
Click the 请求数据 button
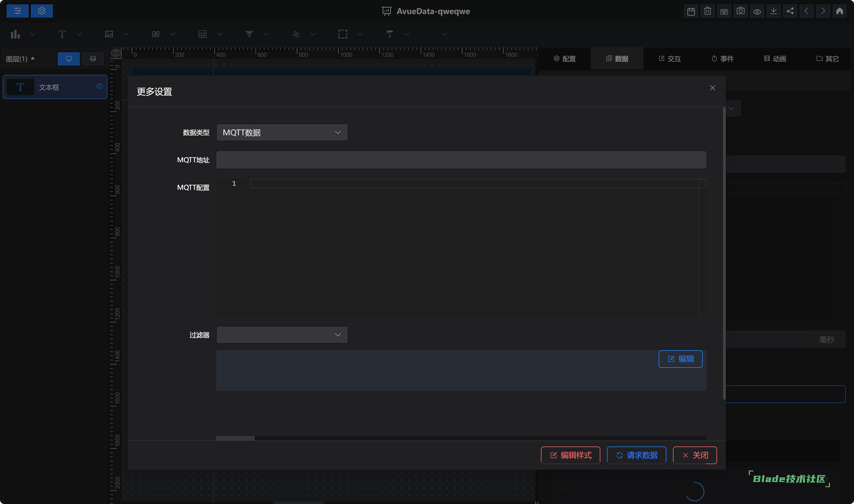tap(636, 455)
